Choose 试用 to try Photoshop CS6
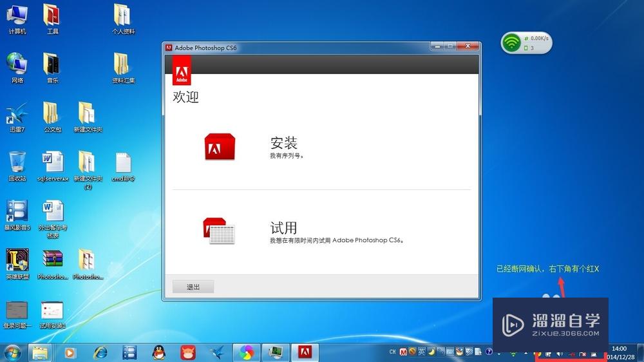 [283, 227]
